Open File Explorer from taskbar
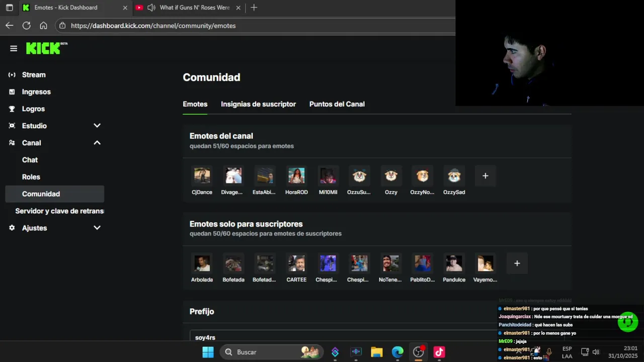This screenshot has height=362, width=644. pyautogui.click(x=377, y=352)
